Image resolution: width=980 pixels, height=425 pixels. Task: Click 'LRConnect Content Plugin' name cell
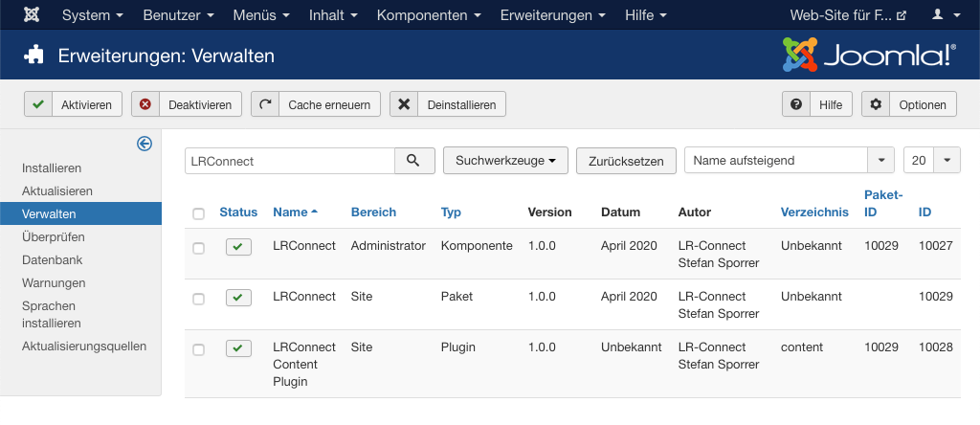(x=304, y=365)
